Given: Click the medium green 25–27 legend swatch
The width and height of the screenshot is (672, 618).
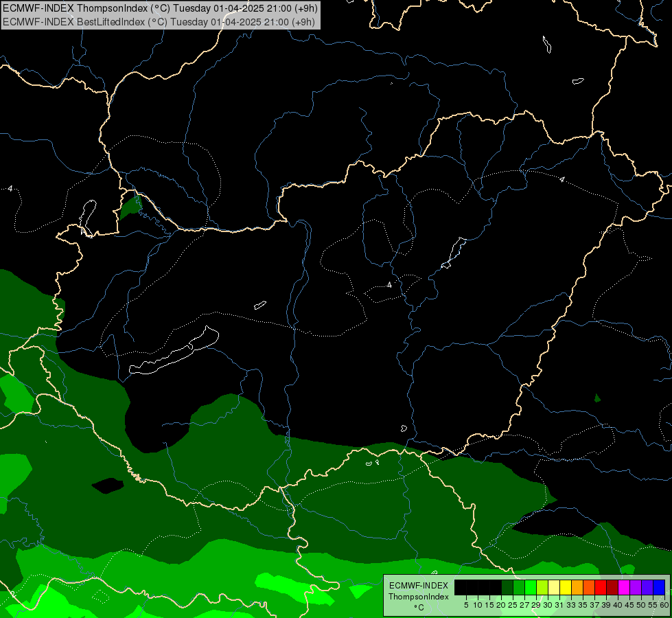Looking at the screenshot, I should pyautogui.click(x=519, y=587).
